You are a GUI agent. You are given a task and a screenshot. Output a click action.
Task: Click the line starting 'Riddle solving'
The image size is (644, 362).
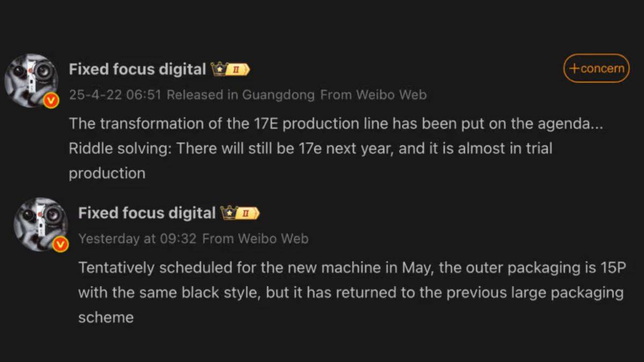pyautogui.click(x=310, y=148)
